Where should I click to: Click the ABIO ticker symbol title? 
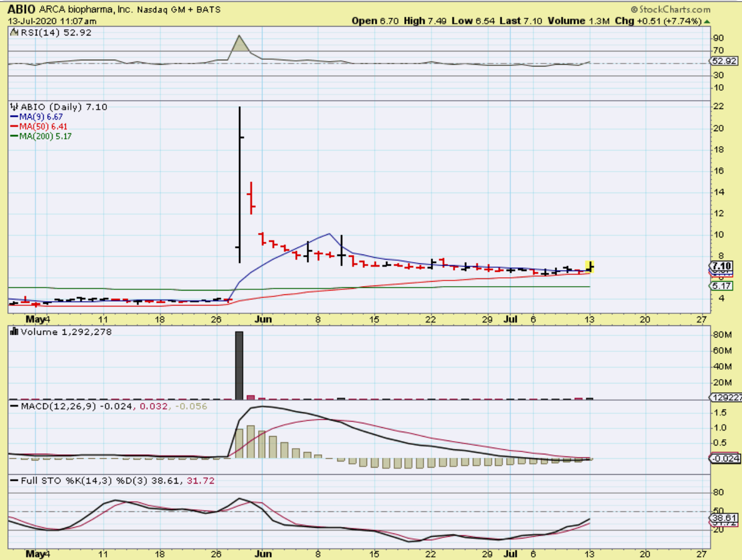pos(21,9)
